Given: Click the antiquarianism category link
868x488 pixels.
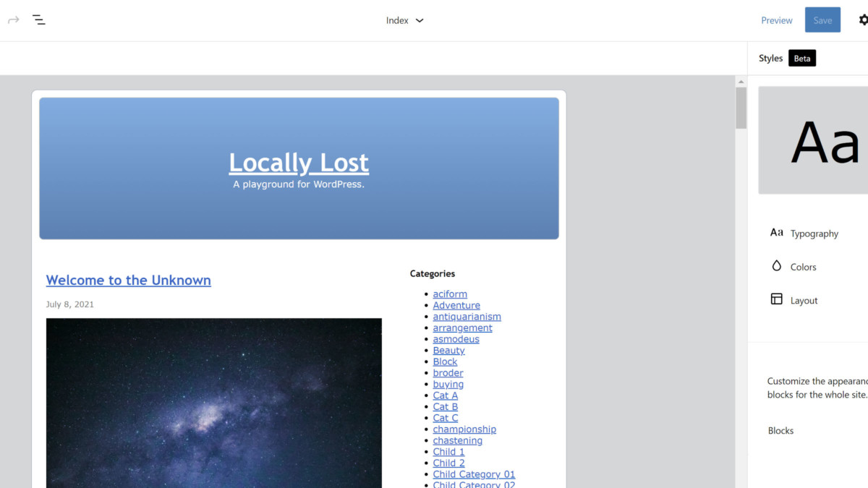Looking at the screenshot, I should [467, 317].
